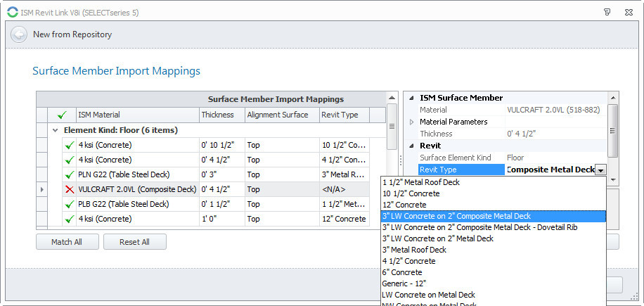This screenshot has width=644, height=306.
Task: Choose 3" Metal Roof Deck from list
Action: tap(493, 250)
